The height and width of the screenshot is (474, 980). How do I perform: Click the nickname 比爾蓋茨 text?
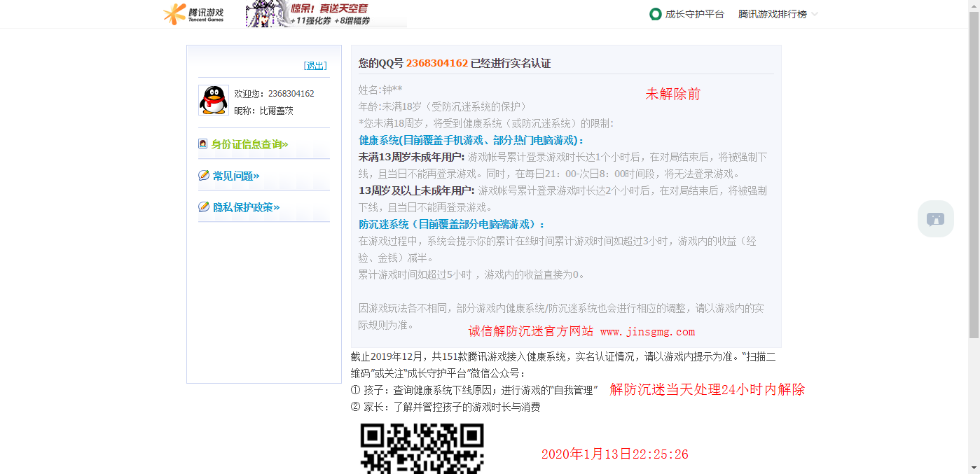(x=276, y=110)
